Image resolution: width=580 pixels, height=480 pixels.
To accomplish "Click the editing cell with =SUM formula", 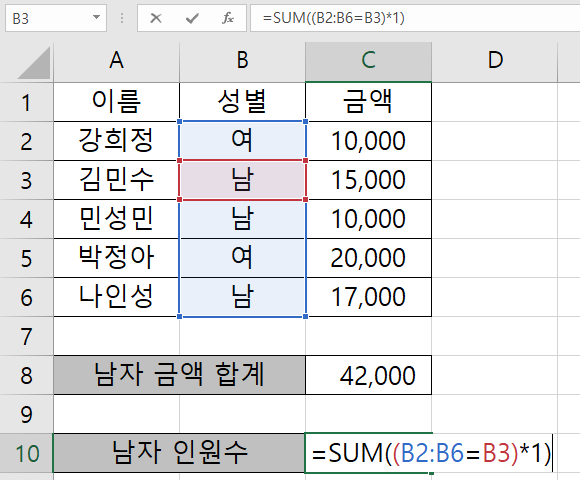I will [x=429, y=453].
